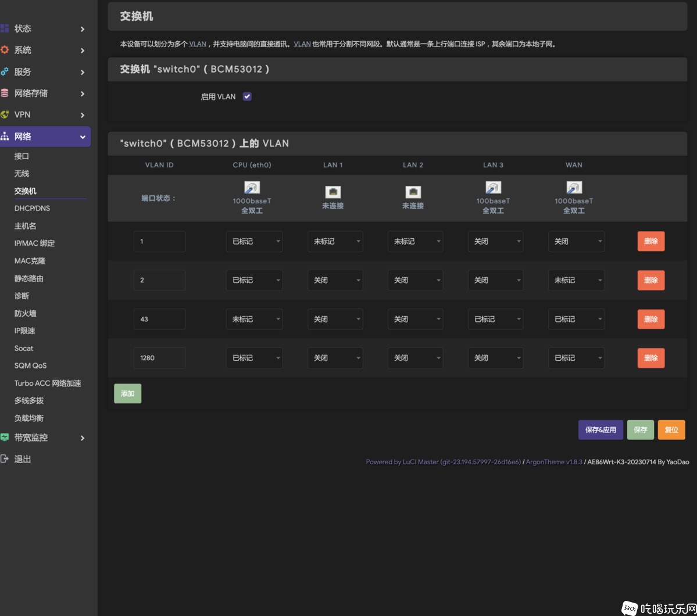Click the orange 复位 button

671,430
